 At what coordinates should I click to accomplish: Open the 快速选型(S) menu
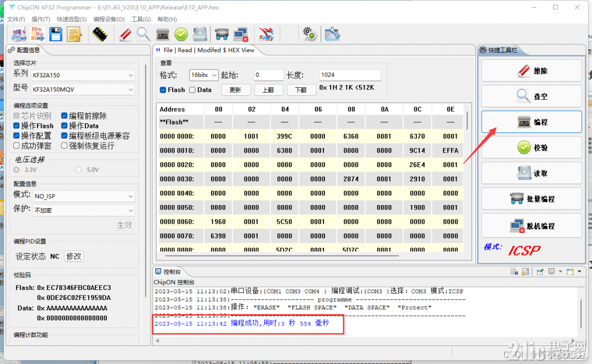click(x=72, y=19)
